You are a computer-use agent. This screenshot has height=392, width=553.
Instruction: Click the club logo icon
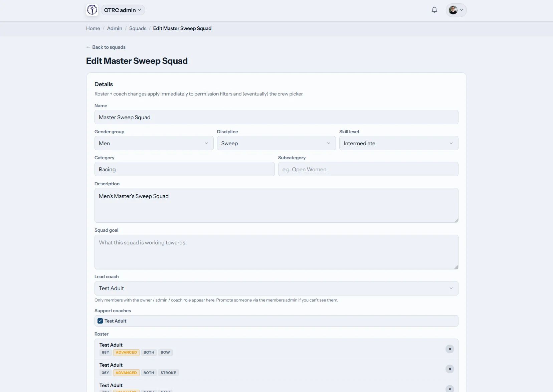[x=92, y=10]
